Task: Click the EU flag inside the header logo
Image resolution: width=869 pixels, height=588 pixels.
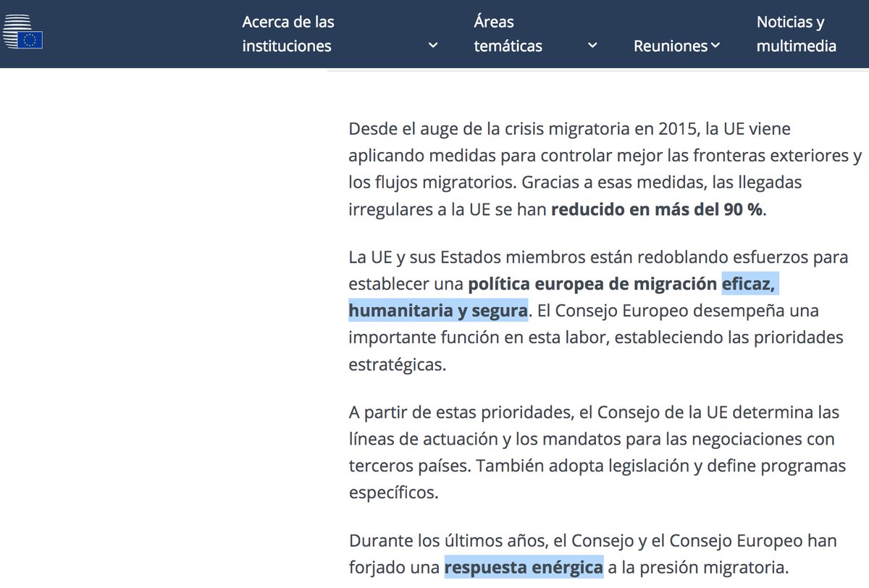Action: 30,40
